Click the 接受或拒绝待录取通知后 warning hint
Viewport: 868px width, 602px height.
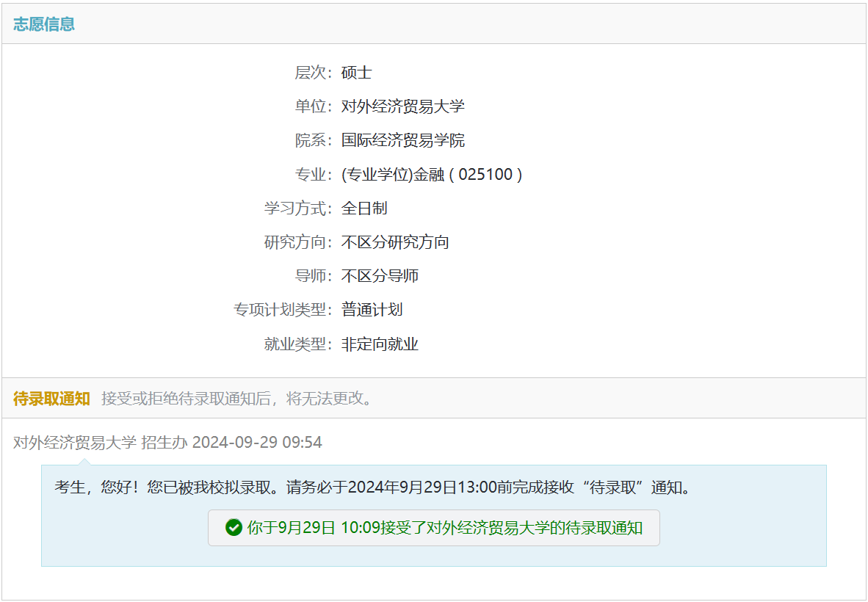(238, 399)
